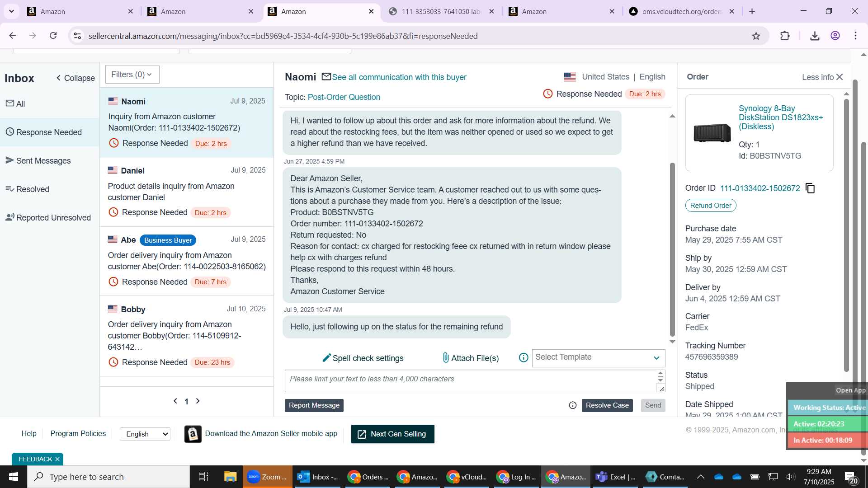This screenshot has width=868, height=488.
Task: Open the Sent Messages folder
Action: coord(50,160)
